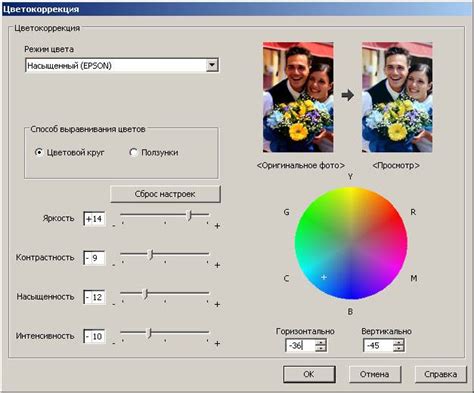
Task: Click the Сброс настроек button
Action: tap(165, 194)
